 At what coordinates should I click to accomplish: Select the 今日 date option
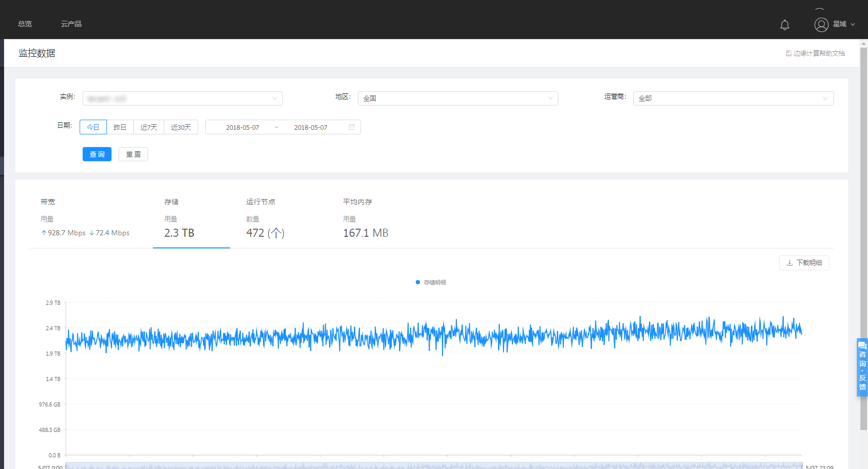click(93, 127)
